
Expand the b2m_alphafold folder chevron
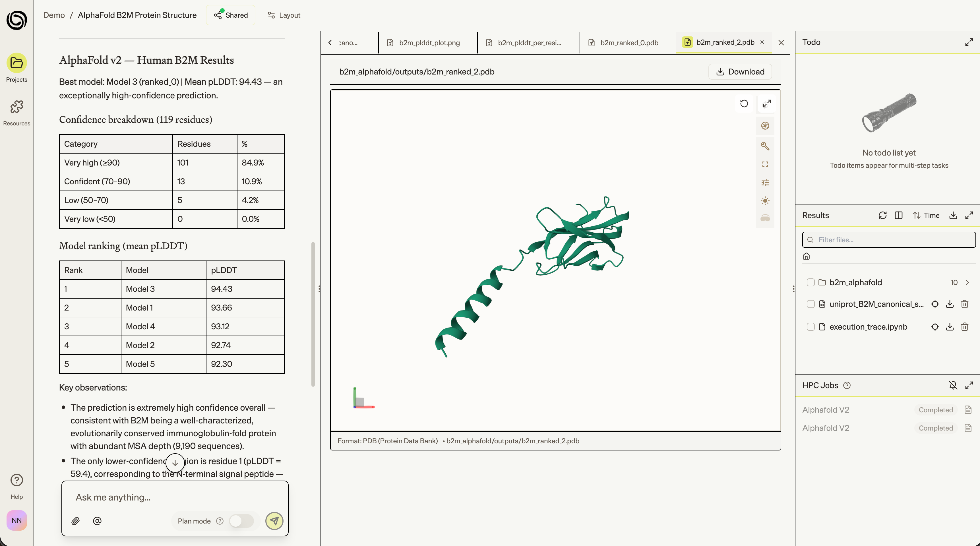[967, 282]
